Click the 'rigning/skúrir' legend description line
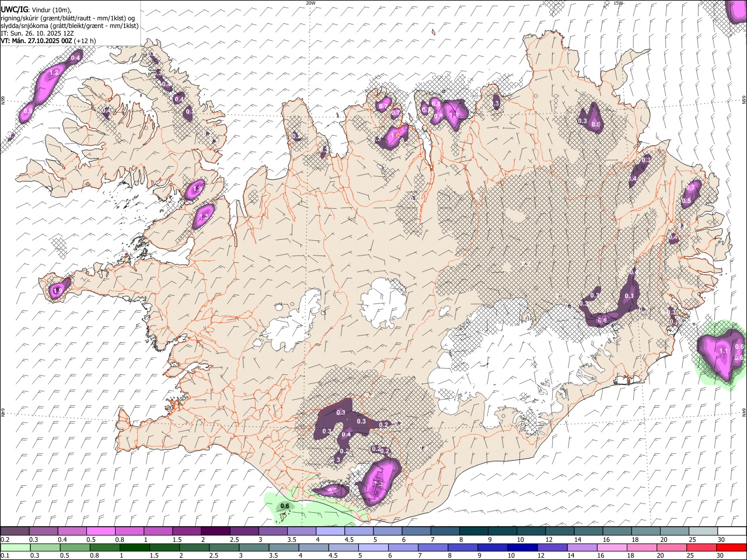The height and width of the screenshot is (560, 747). tap(68, 18)
